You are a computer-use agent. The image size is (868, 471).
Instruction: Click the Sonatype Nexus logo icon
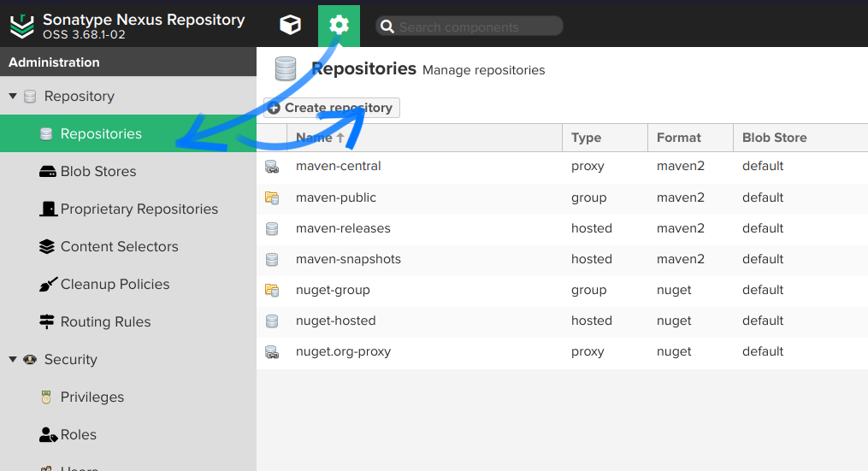tap(22, 27)
